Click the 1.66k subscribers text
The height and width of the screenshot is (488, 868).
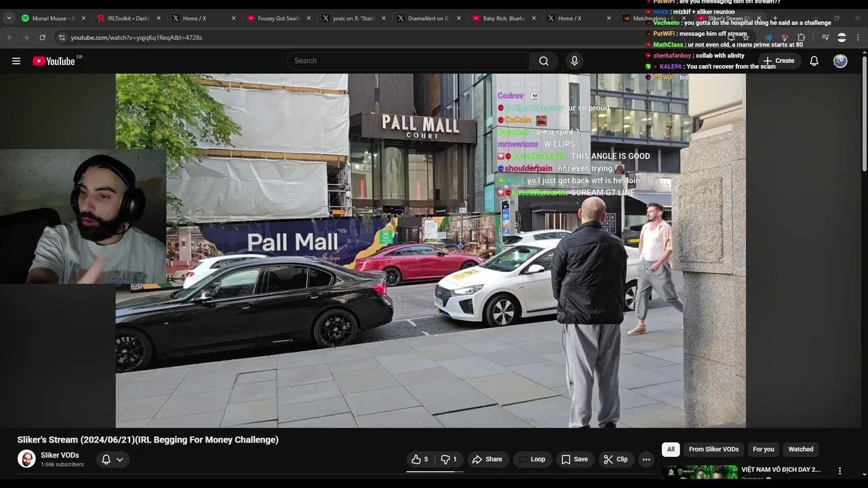click(x=62, y=465)
